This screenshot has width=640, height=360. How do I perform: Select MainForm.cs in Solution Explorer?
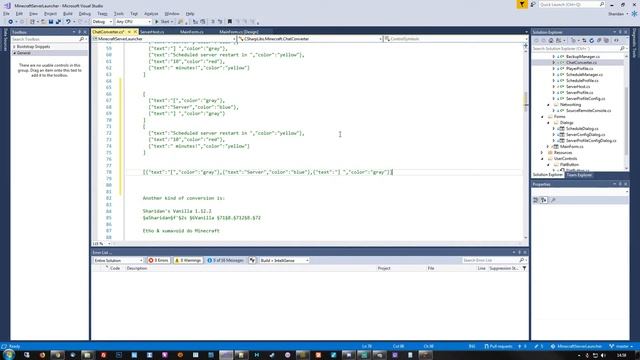coord(571,147)
